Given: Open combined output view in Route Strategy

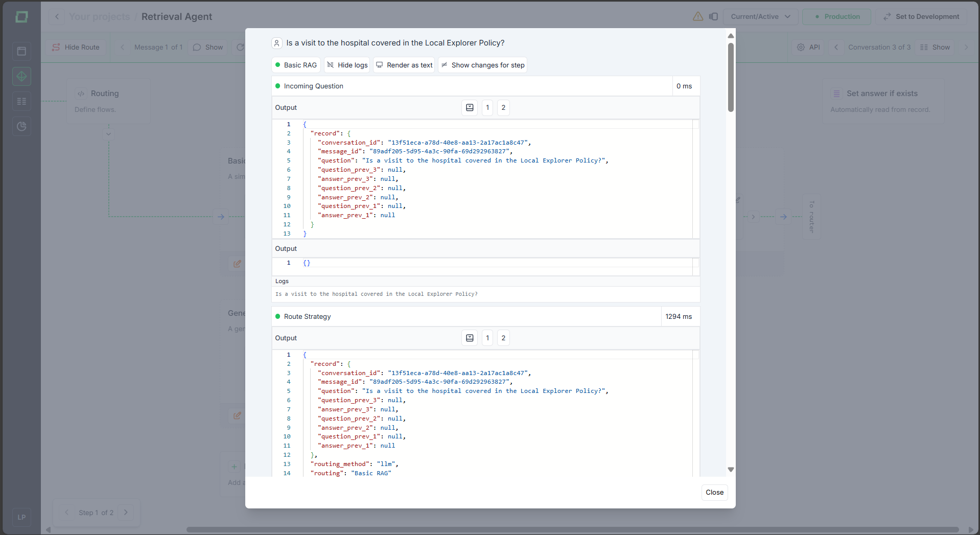Looking at the screenshot, I should 470,338.
